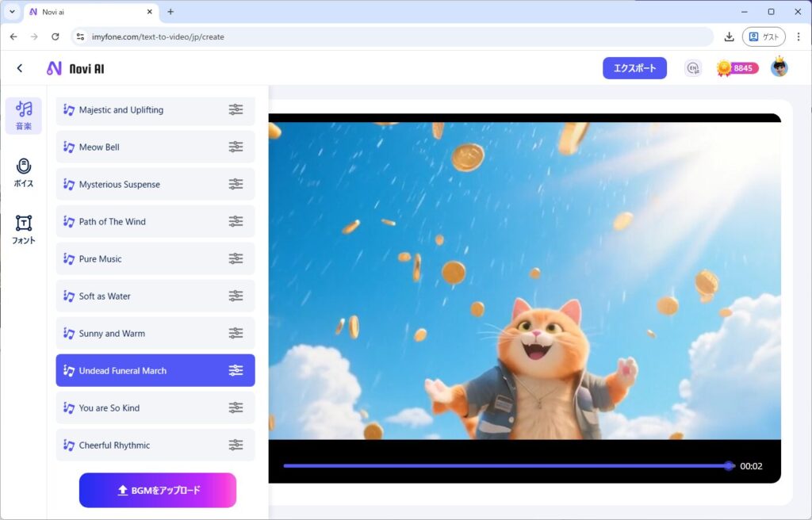The image size is (812, 520).
Task: Open the ボイス voice panel icon
Action: click(x=23, y=172)
